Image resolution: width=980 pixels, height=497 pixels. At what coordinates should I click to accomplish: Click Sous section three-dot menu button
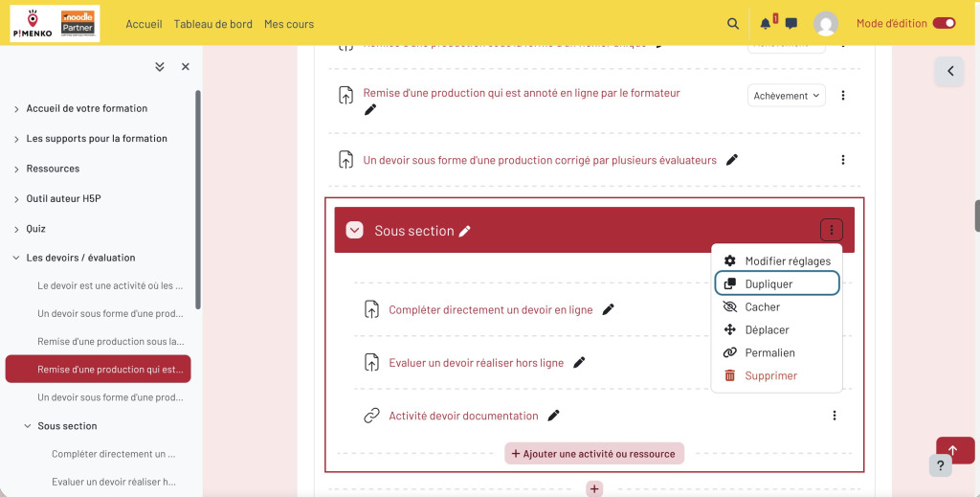point(832,230)
